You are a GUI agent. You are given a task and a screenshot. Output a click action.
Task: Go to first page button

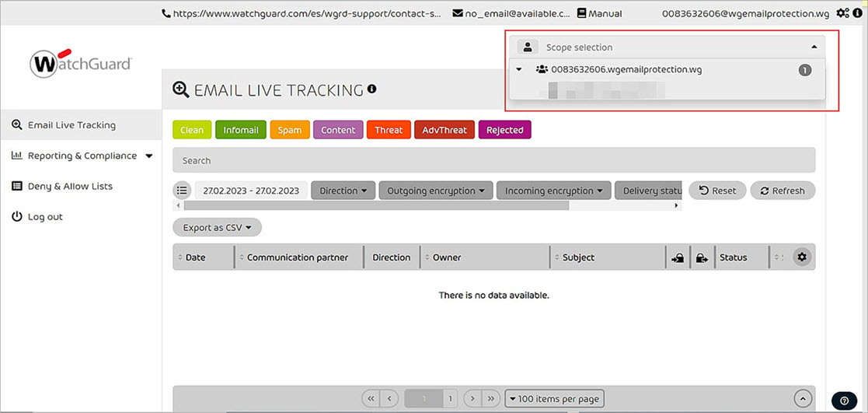pos(371,398)
